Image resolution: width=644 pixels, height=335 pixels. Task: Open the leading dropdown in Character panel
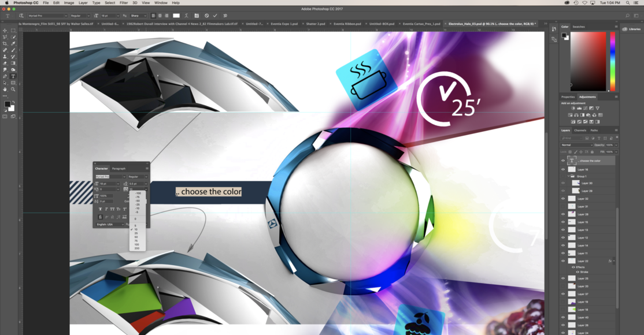(146, 184)
